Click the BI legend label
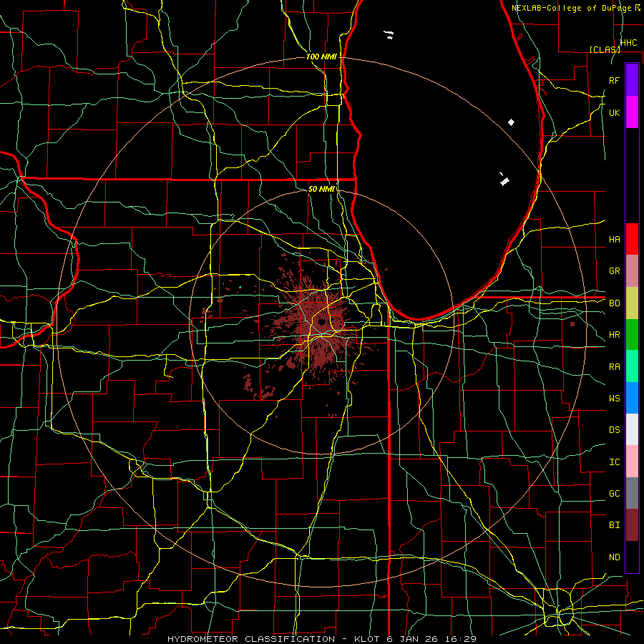644x644 pixels. [x=615, y=525]
